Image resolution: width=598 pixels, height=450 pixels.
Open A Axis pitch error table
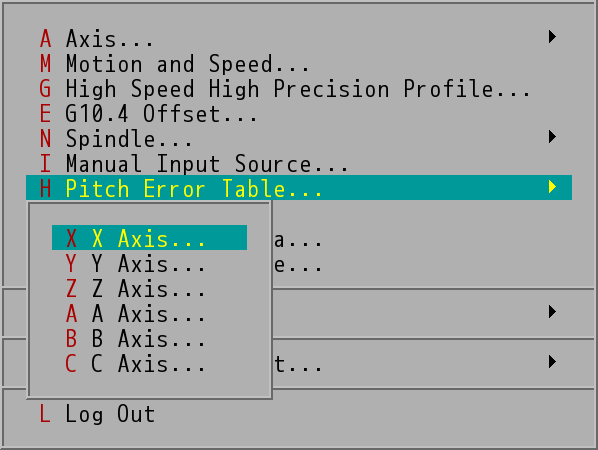click(x=150, y=313)
